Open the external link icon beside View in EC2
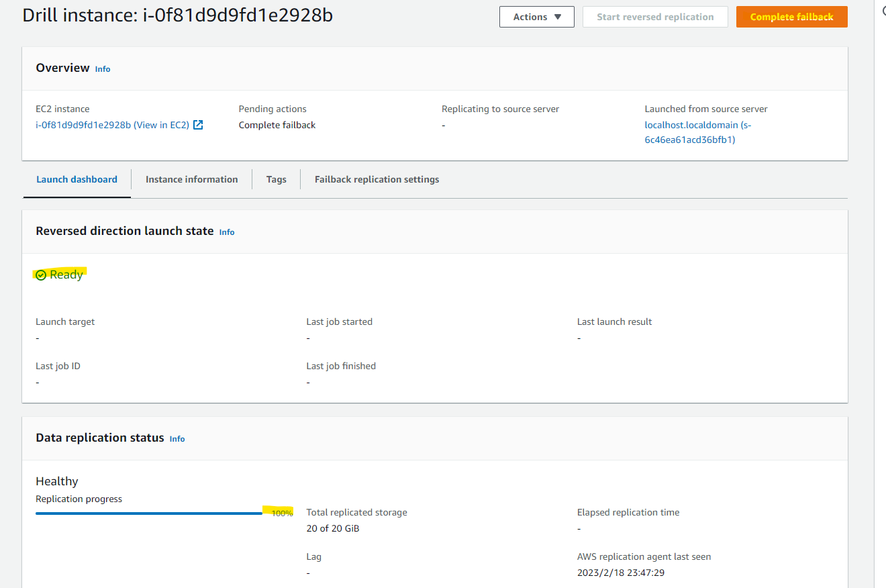 (198, 125)
